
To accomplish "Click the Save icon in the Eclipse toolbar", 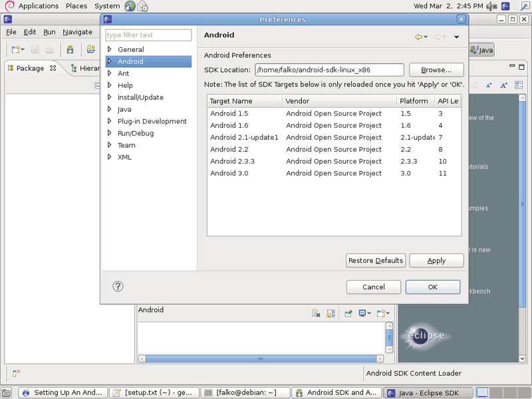I will [x=34, y=50].
